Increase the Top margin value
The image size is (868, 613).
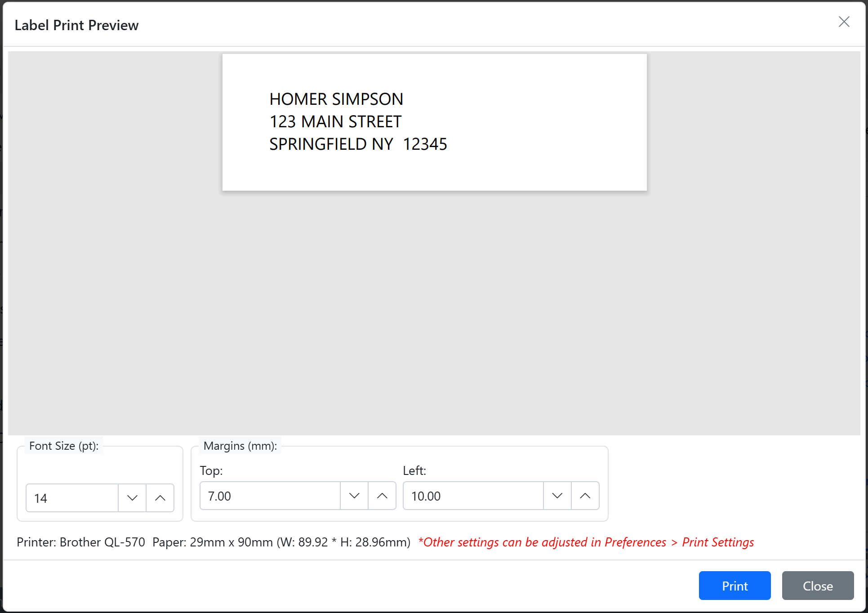coord(382,496)
